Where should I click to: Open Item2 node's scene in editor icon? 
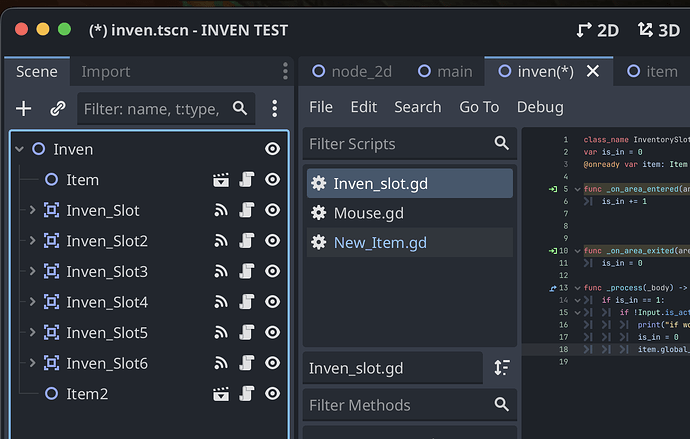221,394
